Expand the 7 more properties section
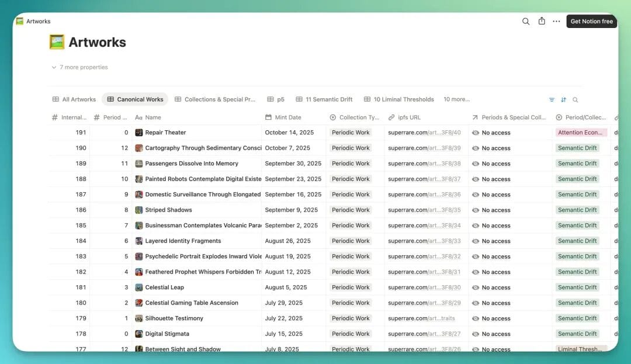Viewport: 631px width, 364px height. pos(80,67)
